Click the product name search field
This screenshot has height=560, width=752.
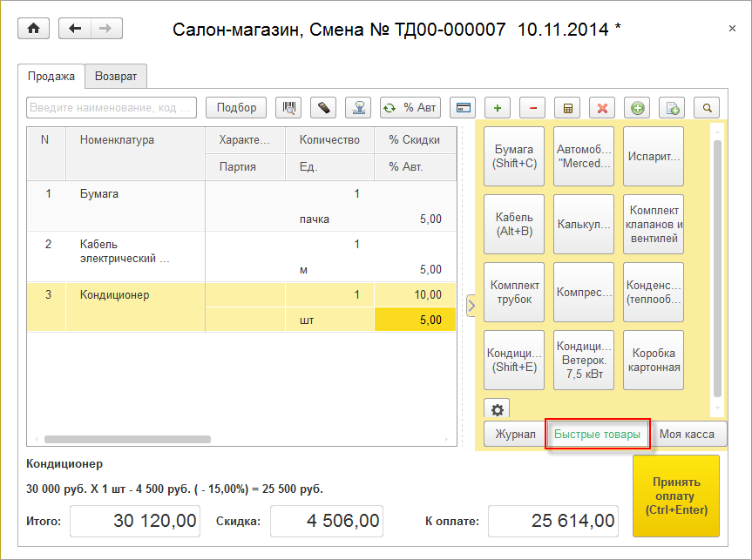click(112, 108)
